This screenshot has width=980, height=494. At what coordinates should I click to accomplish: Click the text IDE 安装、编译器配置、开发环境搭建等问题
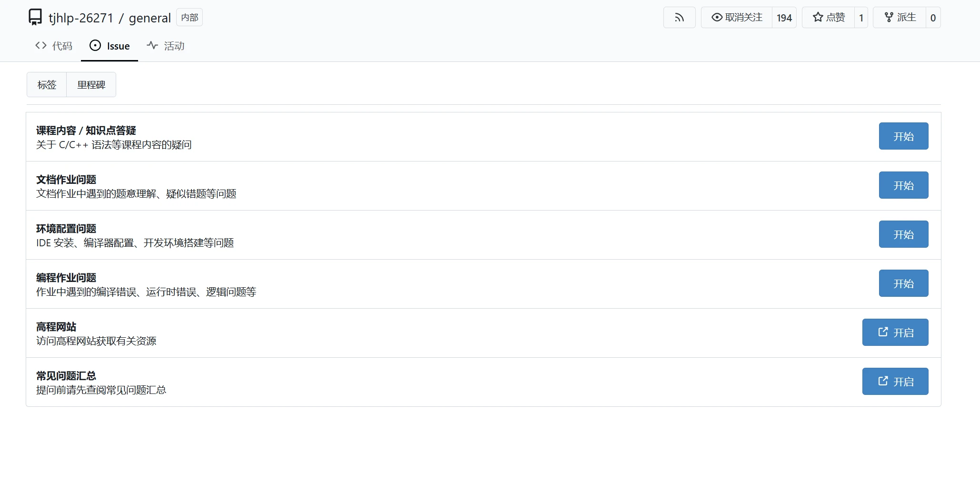click(135, 243)
